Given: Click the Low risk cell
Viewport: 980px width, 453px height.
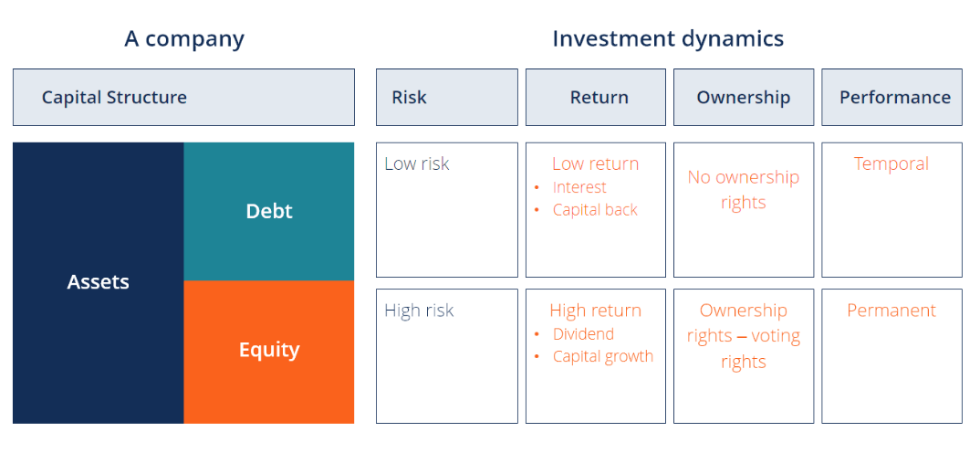Looking at the screenshot, I should point(447,210).
